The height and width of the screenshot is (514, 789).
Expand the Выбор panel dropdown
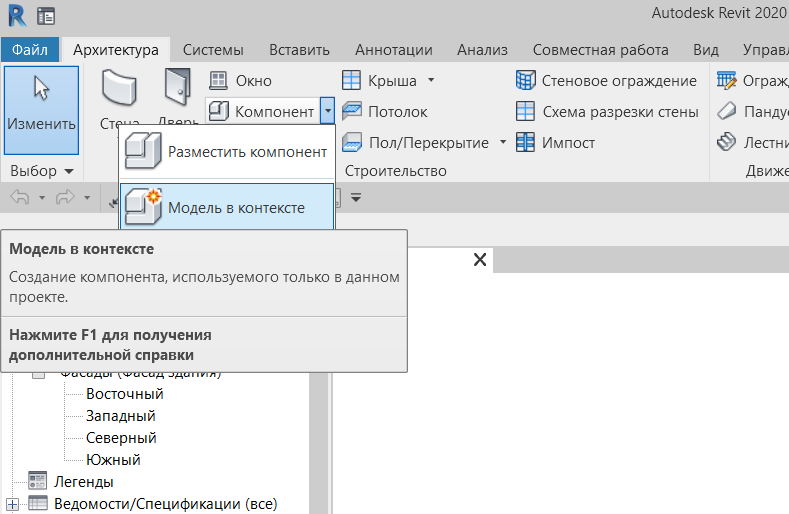point(68,172)
